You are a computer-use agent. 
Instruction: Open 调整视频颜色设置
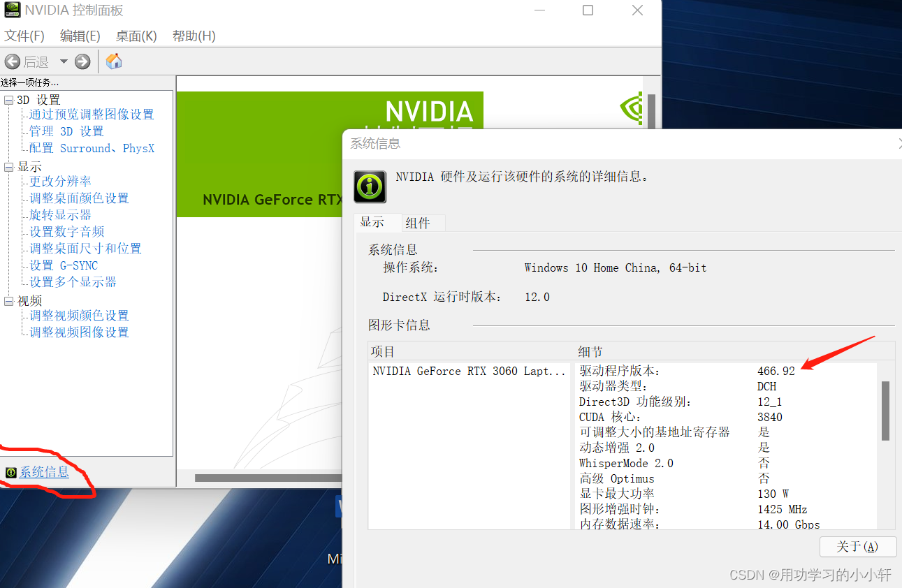79,316
